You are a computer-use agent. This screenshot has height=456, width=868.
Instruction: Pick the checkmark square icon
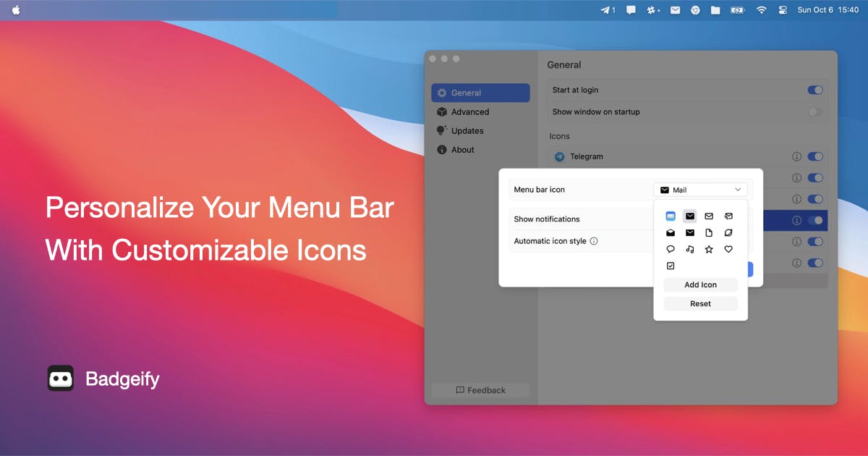[x=671, y=266]
